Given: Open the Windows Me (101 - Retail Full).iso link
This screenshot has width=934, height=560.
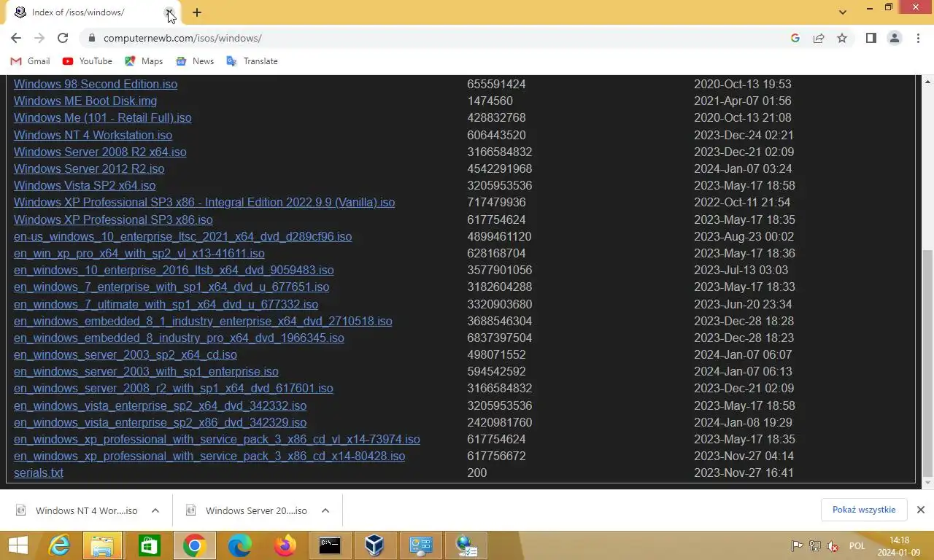Looking at the screenshot, I should click(103, 117).
